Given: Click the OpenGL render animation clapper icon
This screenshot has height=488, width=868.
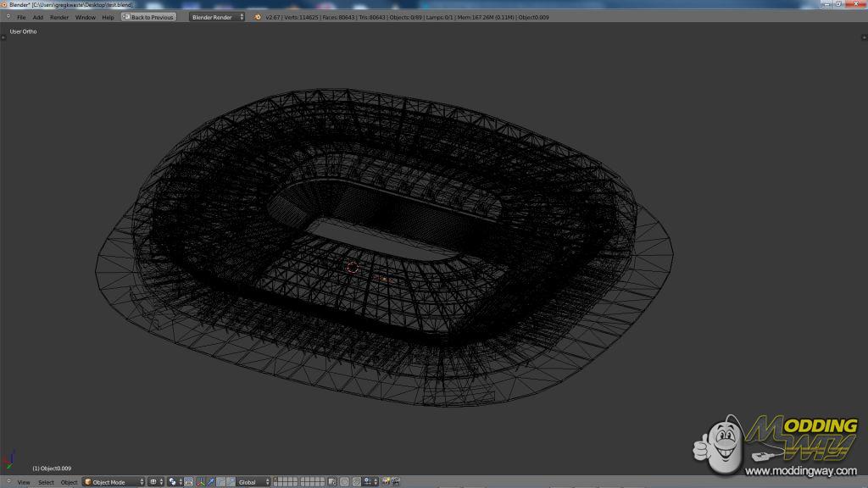Looking at the screenshot, I should pos(395,482).
